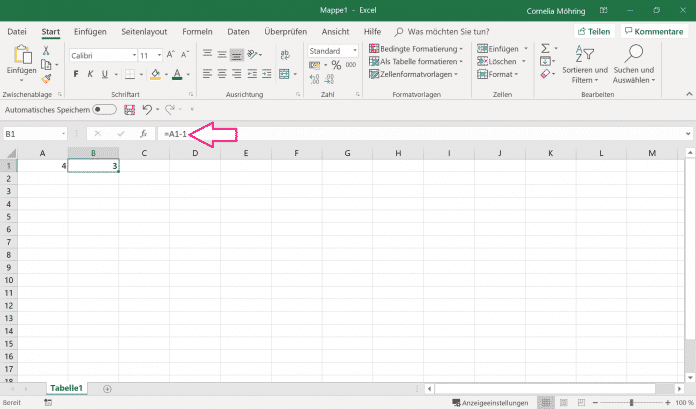The image size is (696, 409).
Task: Select the Format Painter brush icon
Action: [x=47, y=78]
